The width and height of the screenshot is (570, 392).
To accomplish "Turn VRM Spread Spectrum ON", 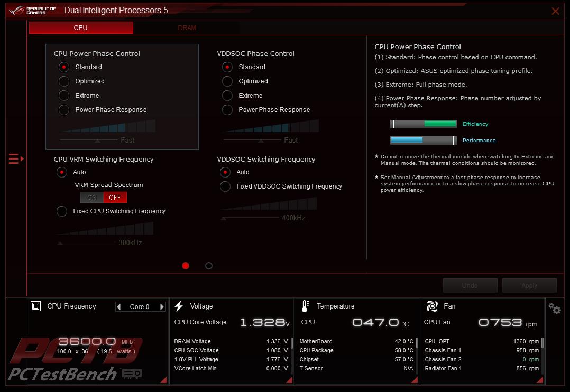I will [x=92, y=197].
